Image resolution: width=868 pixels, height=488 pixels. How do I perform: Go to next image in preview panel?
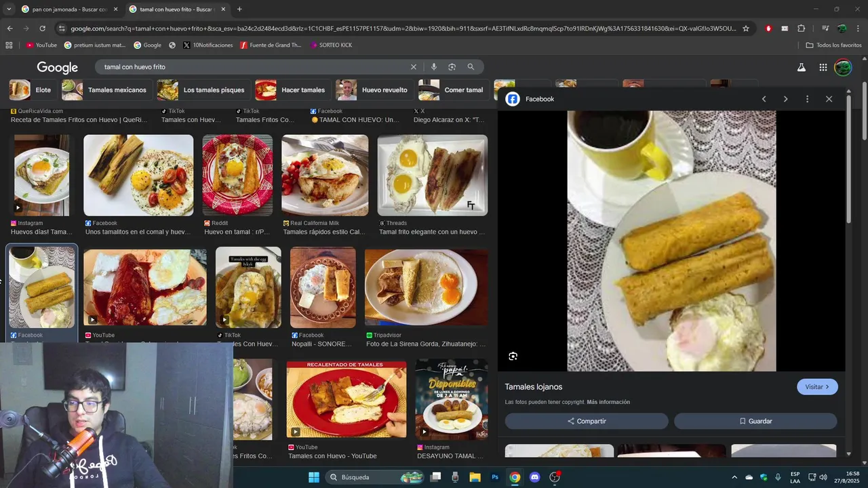pos(785,99)
